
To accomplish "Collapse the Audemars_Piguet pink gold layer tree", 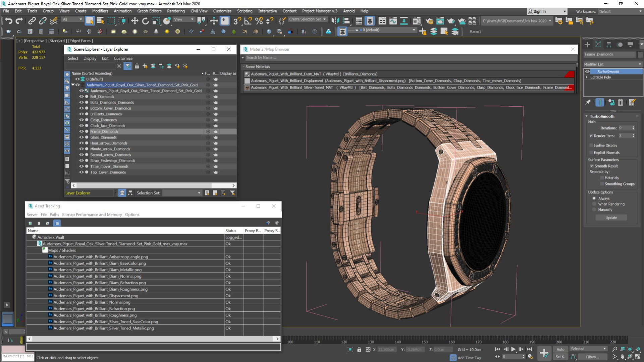I will tap(73, 85).
